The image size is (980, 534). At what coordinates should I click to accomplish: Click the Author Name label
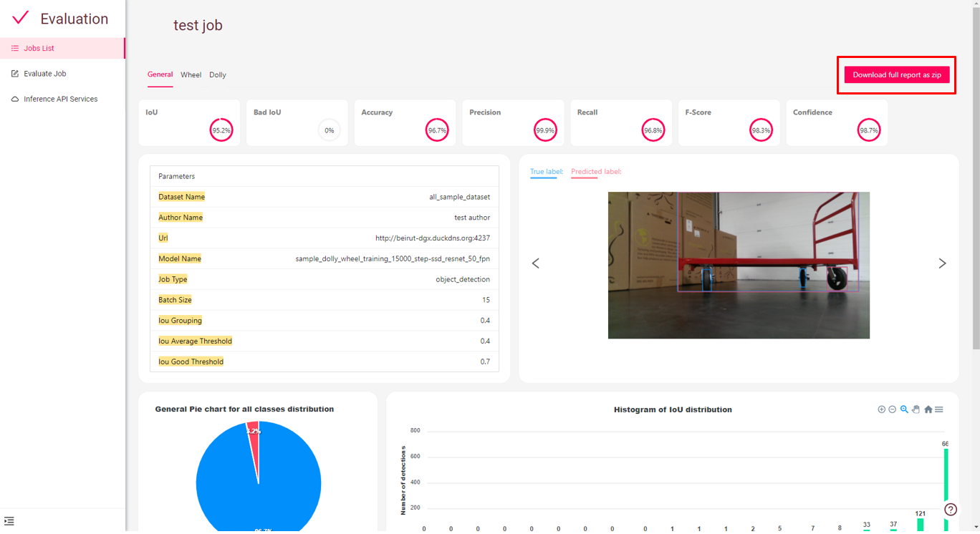(181, 218)
